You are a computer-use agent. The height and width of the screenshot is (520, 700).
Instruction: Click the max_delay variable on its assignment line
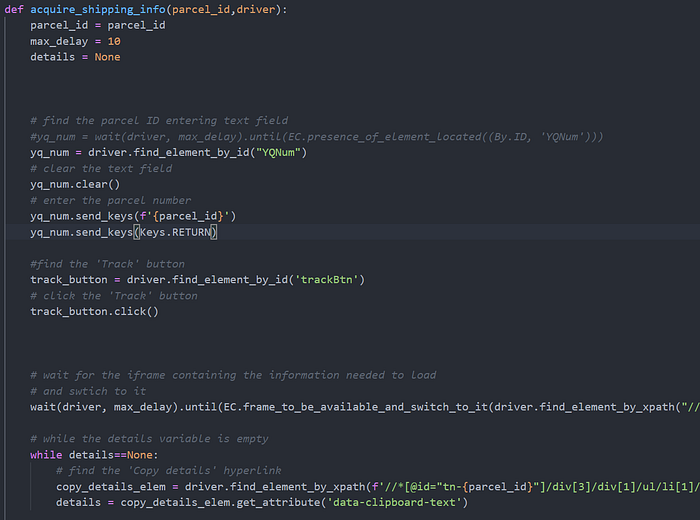click(x=59, y=42)
